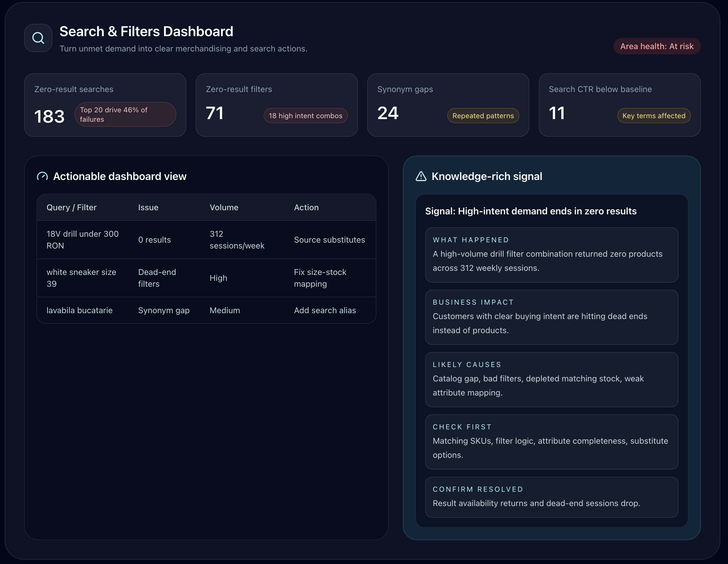Click the Source substitutes action

329,240
